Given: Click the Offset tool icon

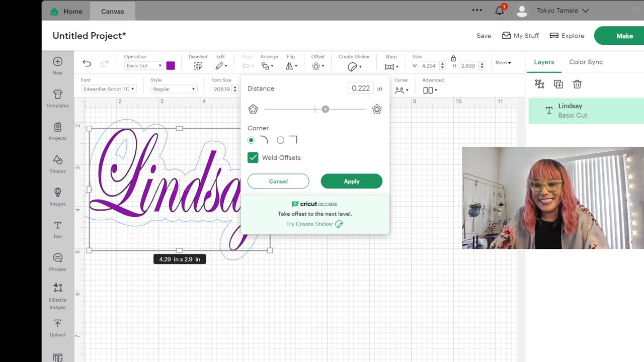Looking at the screenshot, I should coord(317,66).
